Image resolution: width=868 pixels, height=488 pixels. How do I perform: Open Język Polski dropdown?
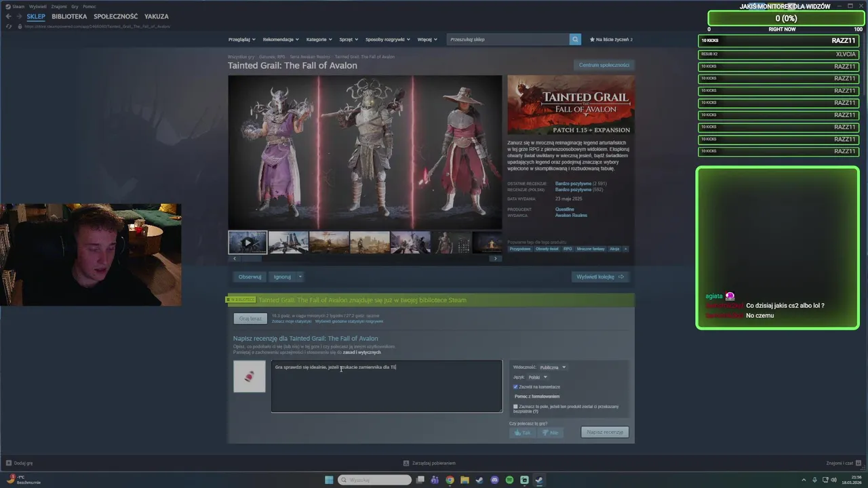point(537,377)
